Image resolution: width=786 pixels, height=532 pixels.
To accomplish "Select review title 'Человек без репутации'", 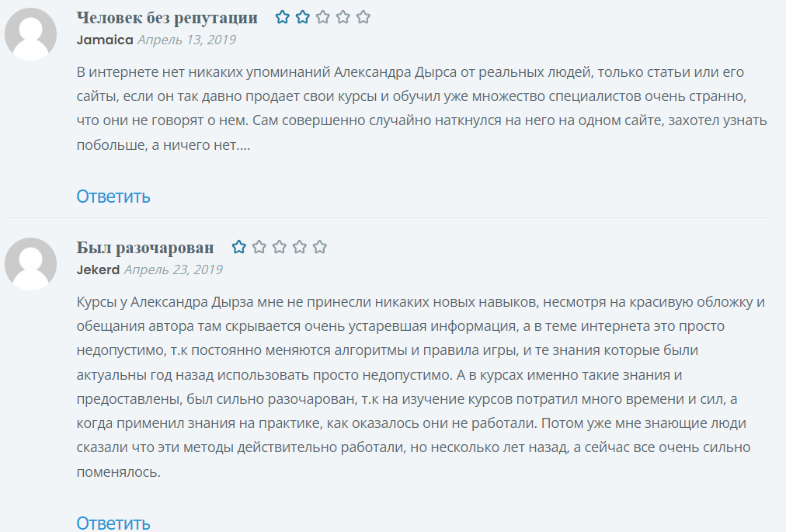I will (167, 18).
